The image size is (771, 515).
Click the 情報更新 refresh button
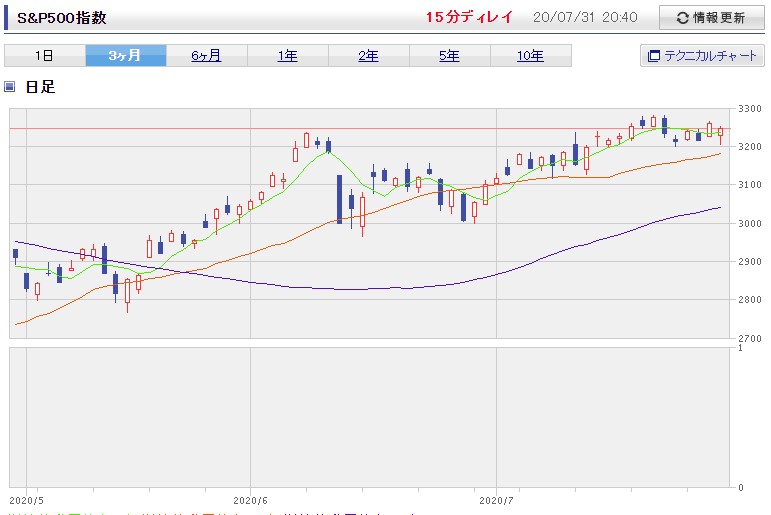pyautogui.click(x=712, y=18)
